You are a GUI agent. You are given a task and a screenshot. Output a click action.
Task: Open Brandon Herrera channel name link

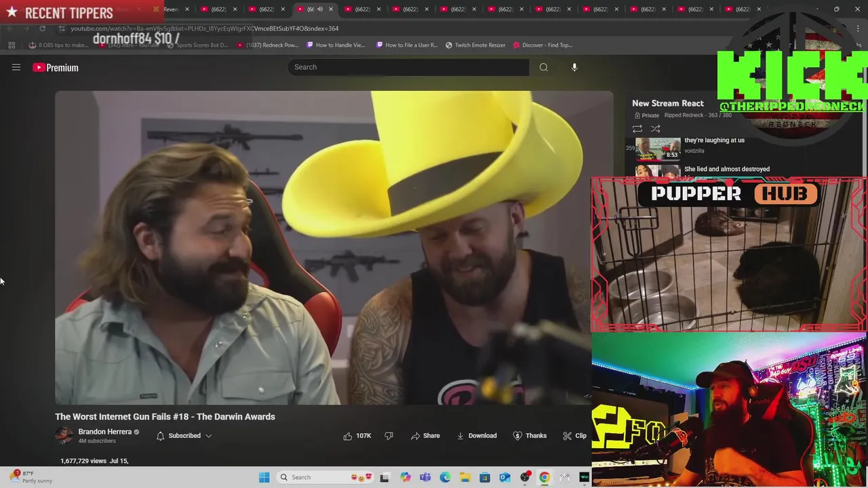tap(105, 432)
